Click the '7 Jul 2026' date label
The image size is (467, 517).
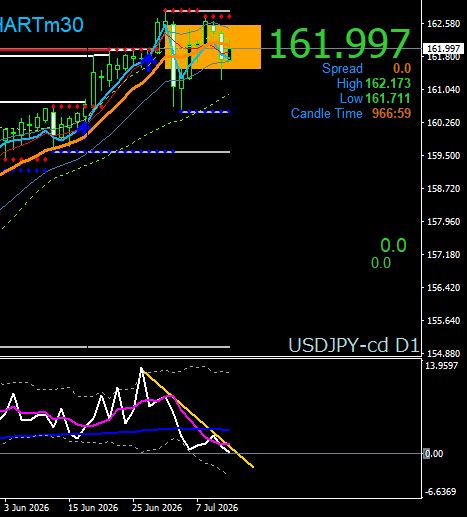point(217,508)
